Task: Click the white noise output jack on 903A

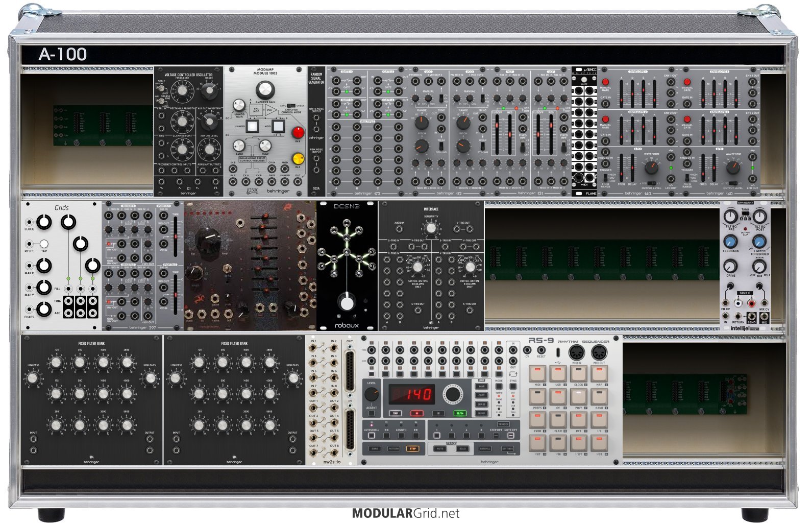Action: 316,117
